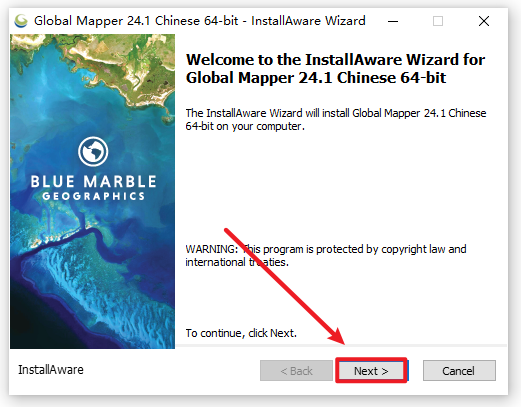
Task: Click the window title bar text
Action: [200, 21]
